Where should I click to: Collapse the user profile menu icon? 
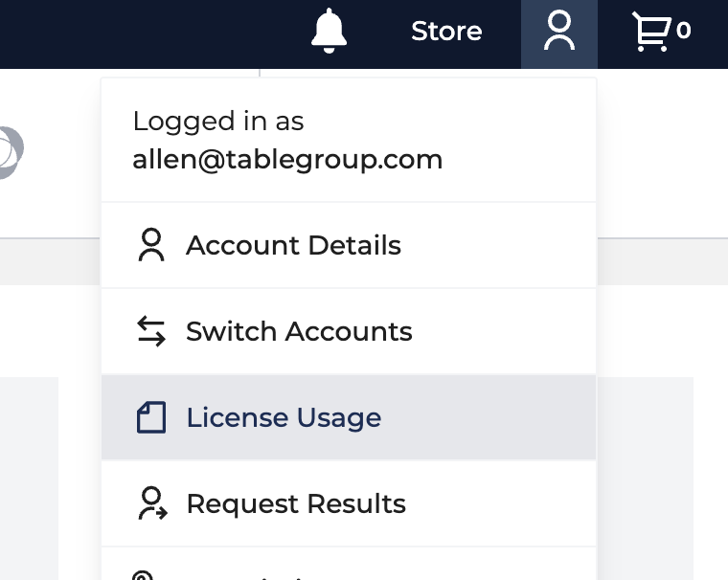point(559,31)
